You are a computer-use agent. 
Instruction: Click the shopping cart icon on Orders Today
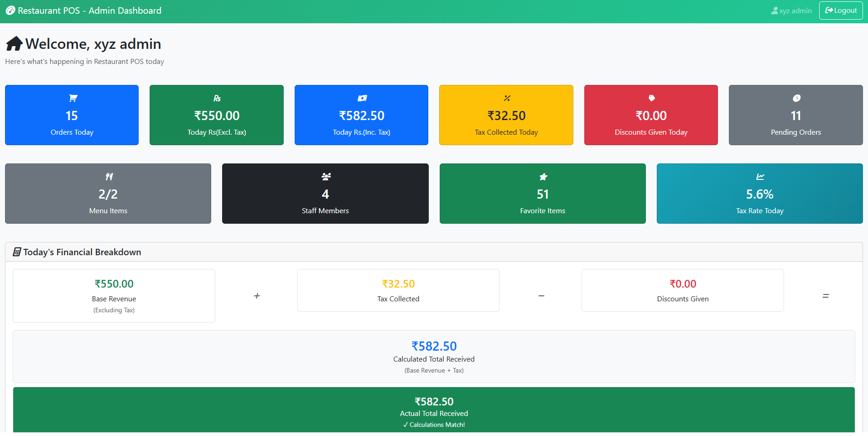click(x=72, y=98)
